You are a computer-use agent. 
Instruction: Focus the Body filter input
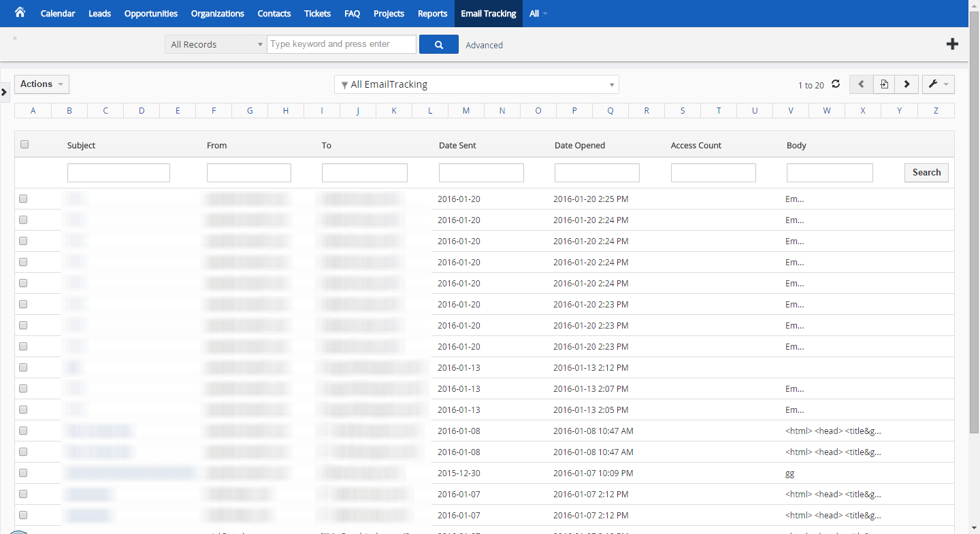pyautogui.click(x=830, y=173)
